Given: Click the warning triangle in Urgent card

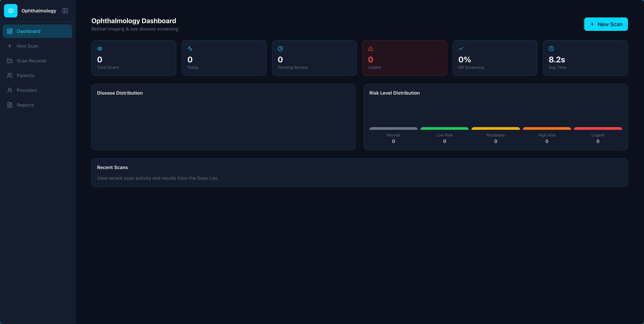Looking at the screenshot, I should click(x=371, y=49).
